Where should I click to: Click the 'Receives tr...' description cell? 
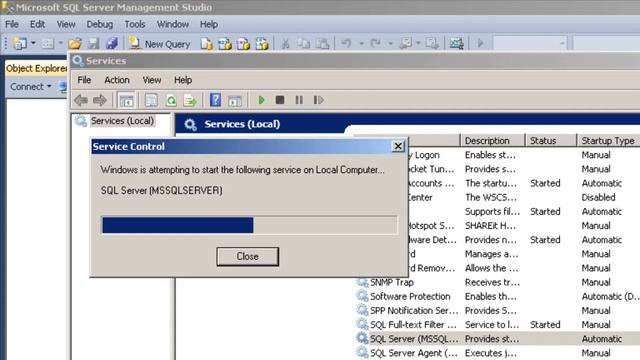492,282
